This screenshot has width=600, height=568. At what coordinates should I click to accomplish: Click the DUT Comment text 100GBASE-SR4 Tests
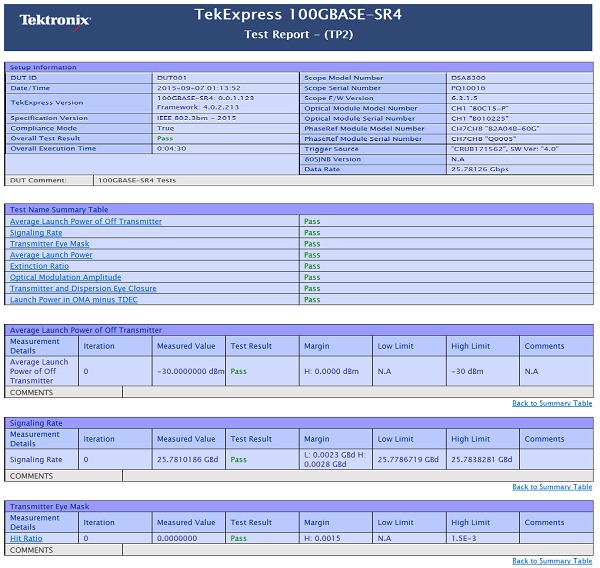(x=137, y=181)
